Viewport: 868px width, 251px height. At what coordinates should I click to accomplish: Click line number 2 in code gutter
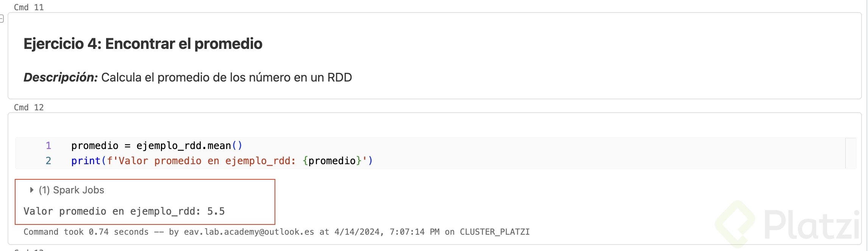point(48,161)
